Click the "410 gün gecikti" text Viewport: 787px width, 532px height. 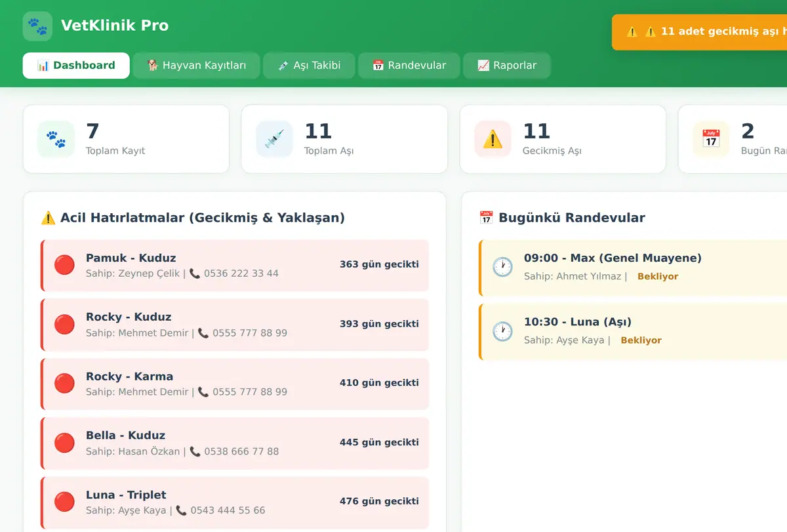(379, 383)
